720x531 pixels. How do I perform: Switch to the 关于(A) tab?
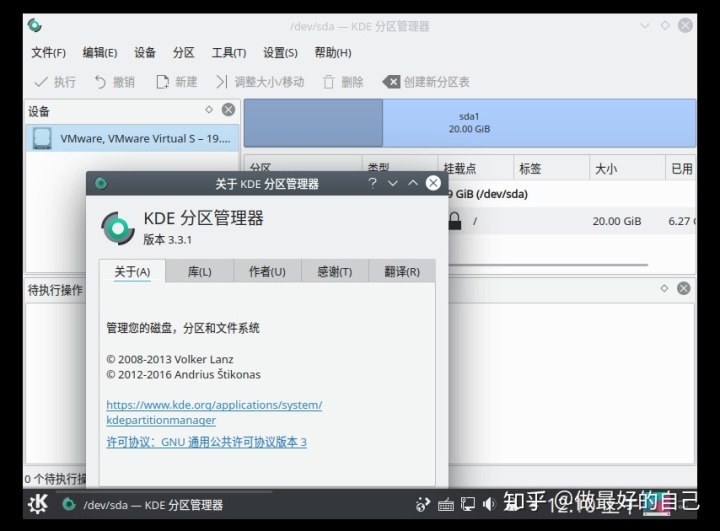pos(132,271)
